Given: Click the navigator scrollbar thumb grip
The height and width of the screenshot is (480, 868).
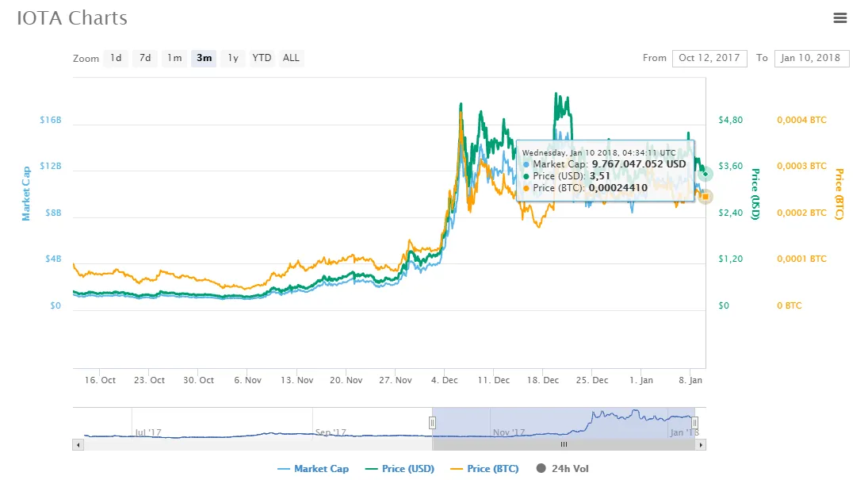Looking at the screenshot, I should coord(564,444).
